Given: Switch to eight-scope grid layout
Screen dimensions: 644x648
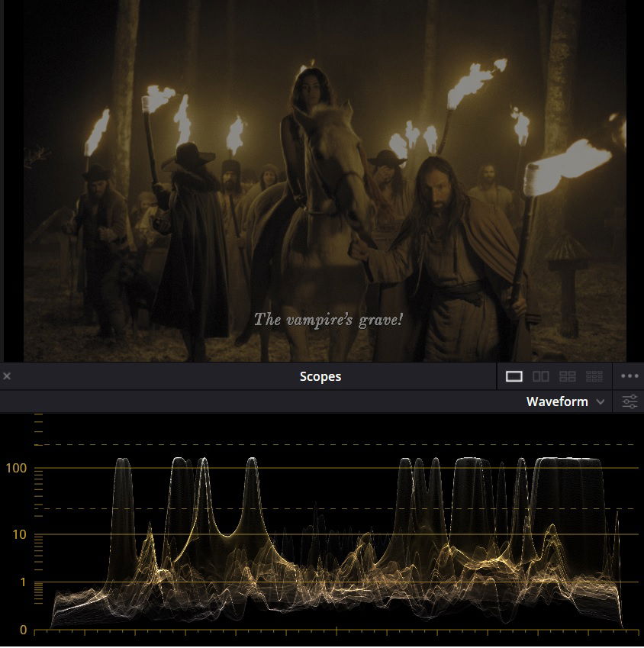Looking at the screenshot, I should [594, 376].
